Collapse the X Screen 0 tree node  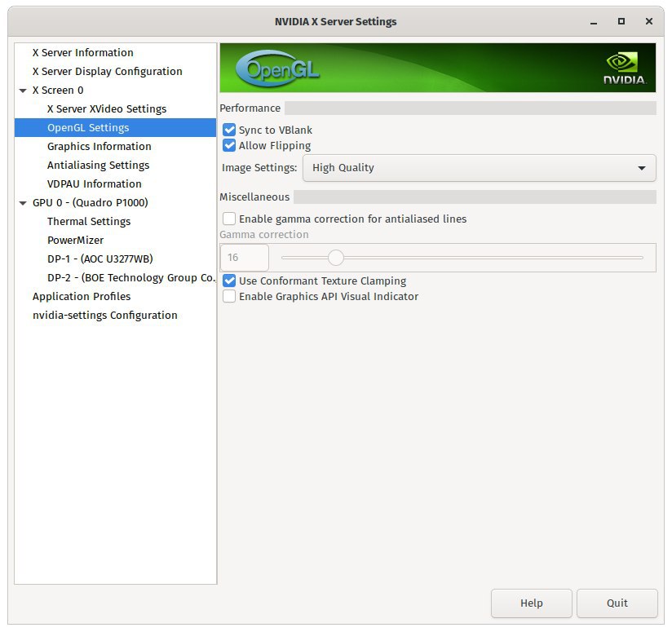tap(23, 91)
